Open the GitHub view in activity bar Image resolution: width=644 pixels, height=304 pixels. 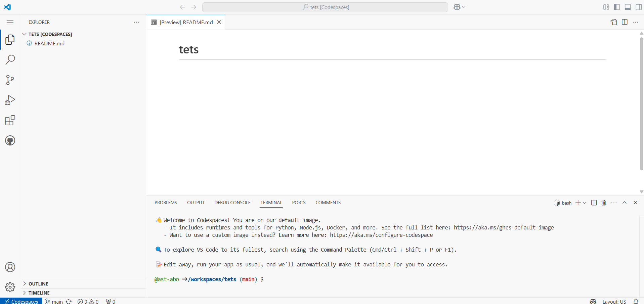pyautogui.click(x=10, y=140)
